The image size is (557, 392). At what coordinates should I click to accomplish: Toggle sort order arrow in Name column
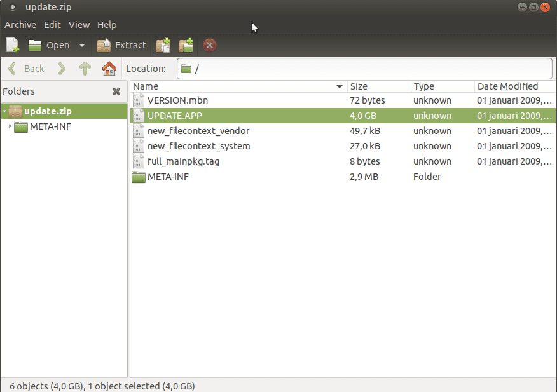tap(340, 86)
